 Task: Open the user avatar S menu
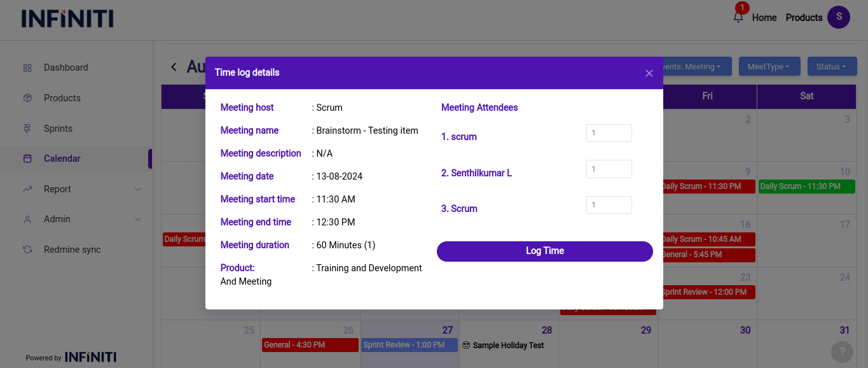click(838, 17)
